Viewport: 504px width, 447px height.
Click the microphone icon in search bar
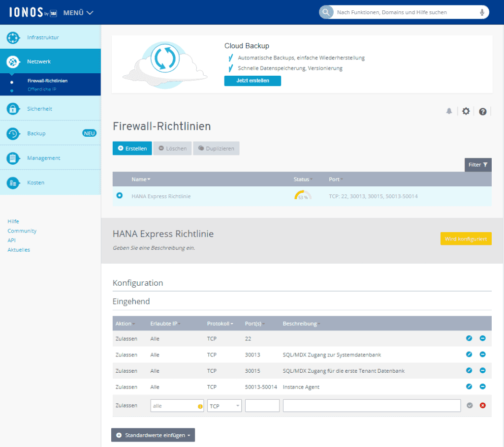click(482, 12)
